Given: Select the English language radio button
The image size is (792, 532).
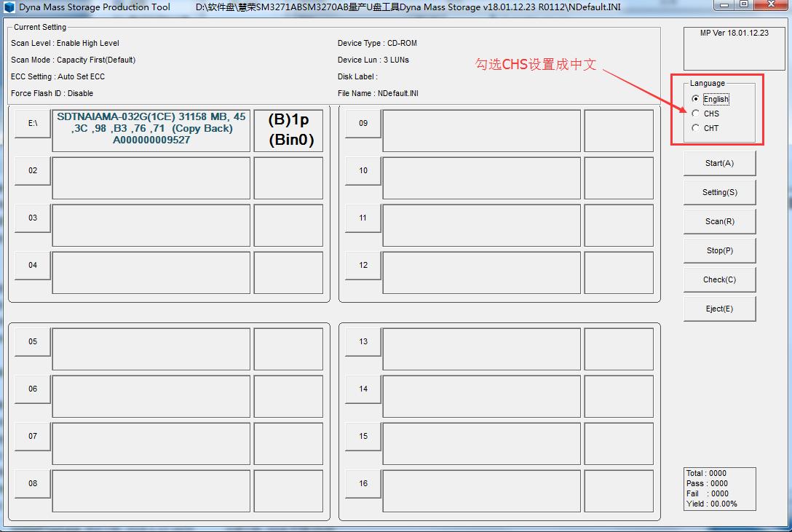Looking at the screenshot, I should 696,99.
